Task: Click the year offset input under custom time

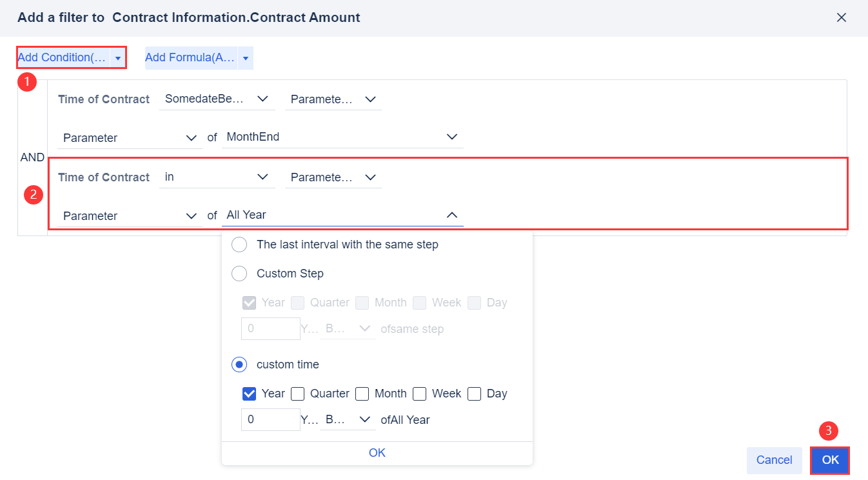Action: 270,419
